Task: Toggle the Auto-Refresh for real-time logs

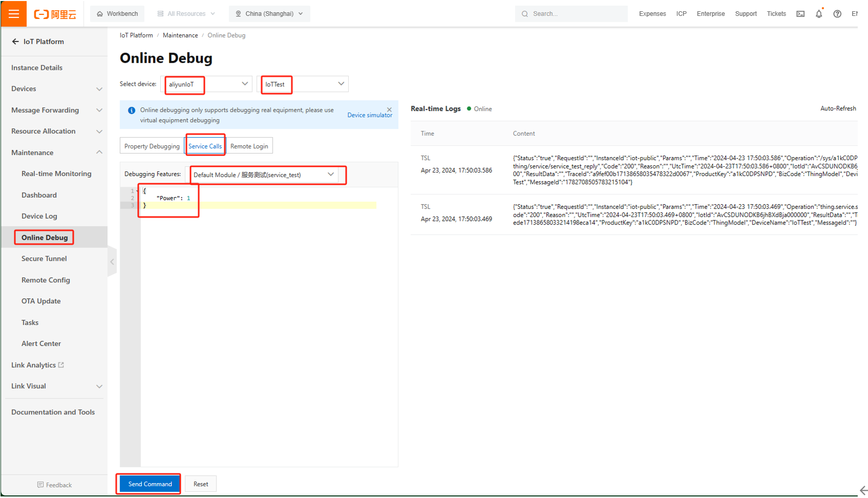Action: coord(838,108)
